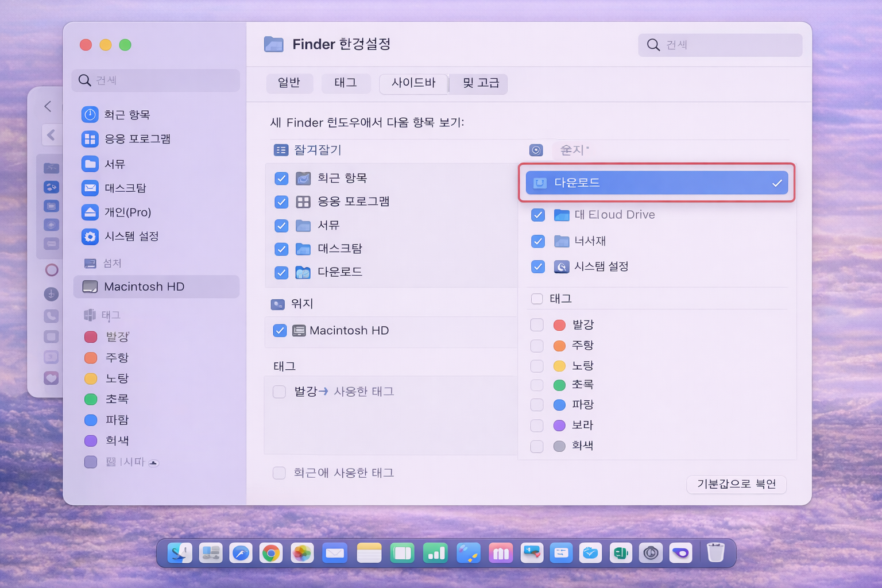Switch to the 태그 tab
The image size is (882, 588).
pos(346,83)
